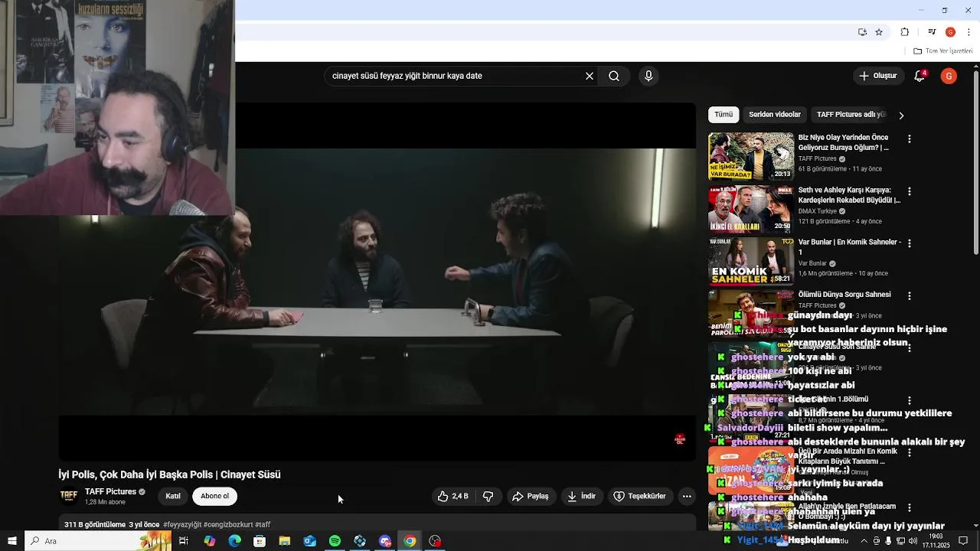Open the 'Seth ve Ashley Karşı Karşıya' thumbnail

pos(751,208)
